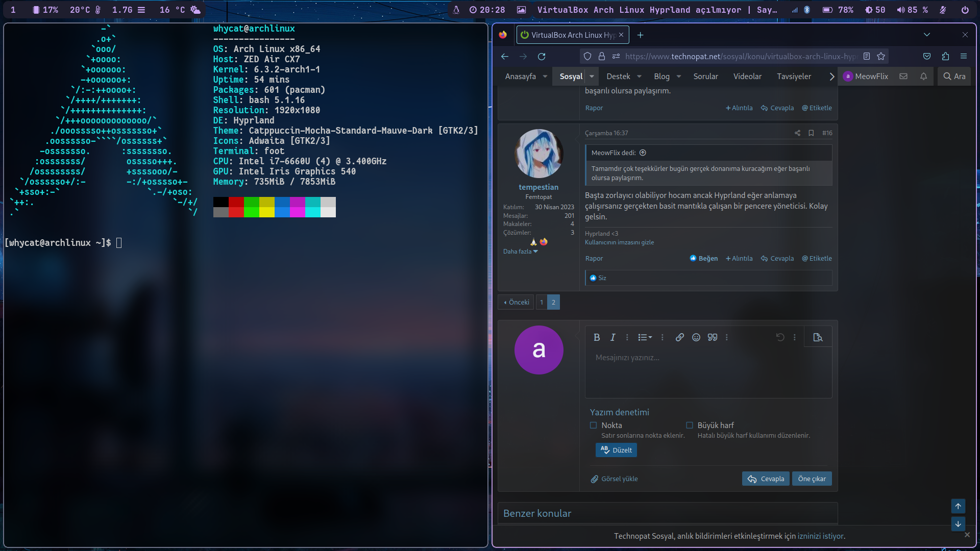Click the Bold formatting icon in editor

[x=597, y=337]
